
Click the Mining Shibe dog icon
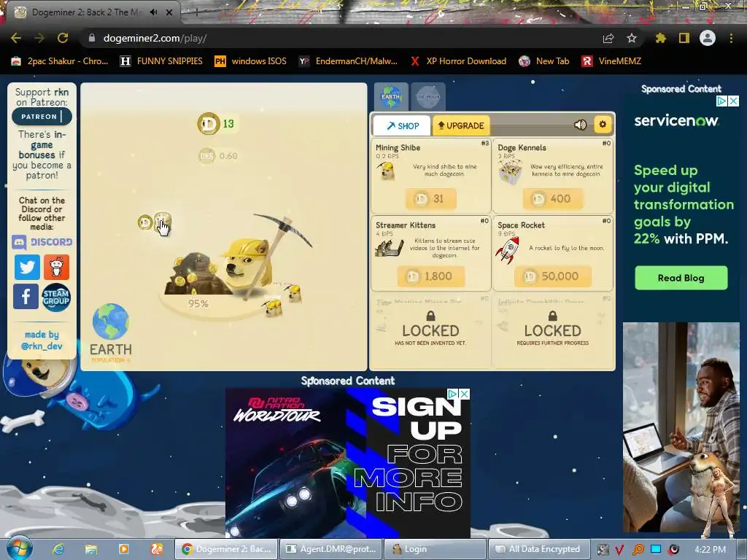coord(387,171)
